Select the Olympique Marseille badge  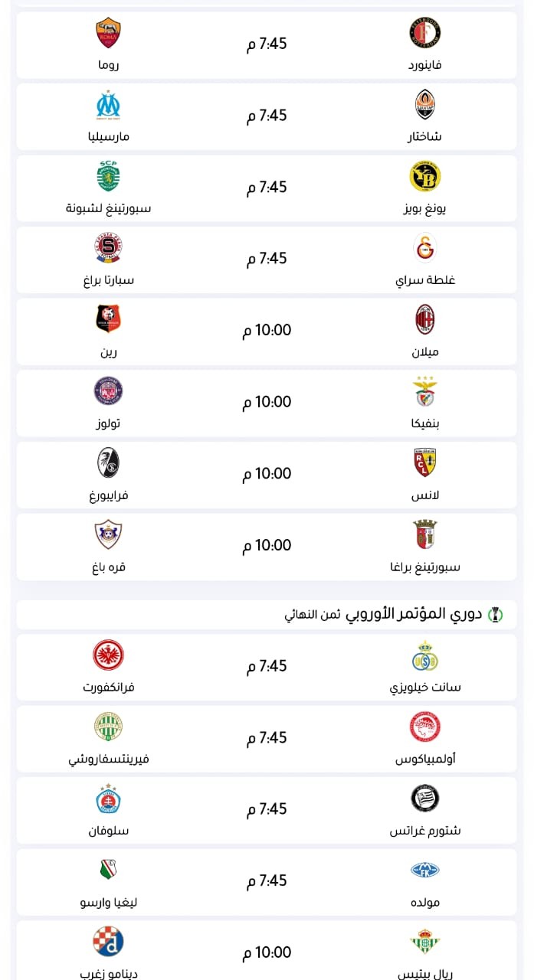[108, 106]
